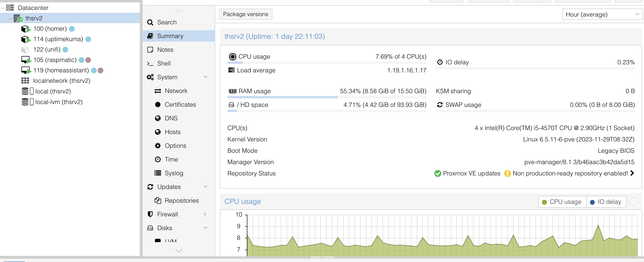Click the Package versions button

[x=245, y=14]
